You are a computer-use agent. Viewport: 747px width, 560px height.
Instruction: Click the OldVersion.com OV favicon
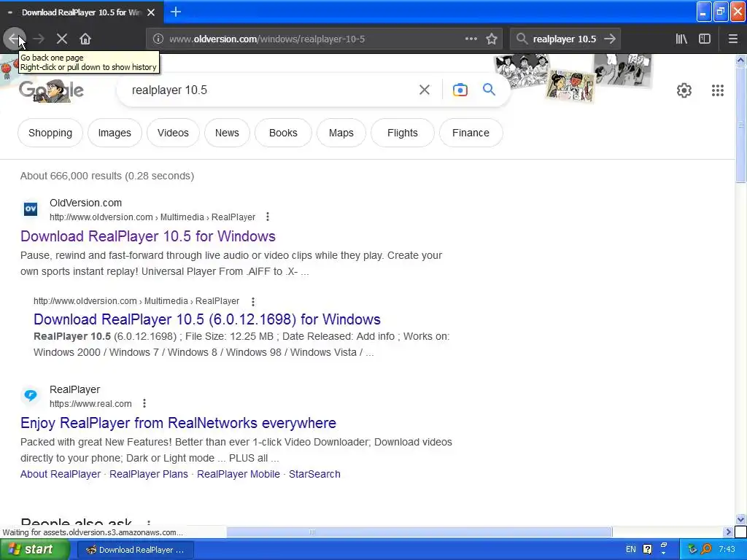[31, 209]
